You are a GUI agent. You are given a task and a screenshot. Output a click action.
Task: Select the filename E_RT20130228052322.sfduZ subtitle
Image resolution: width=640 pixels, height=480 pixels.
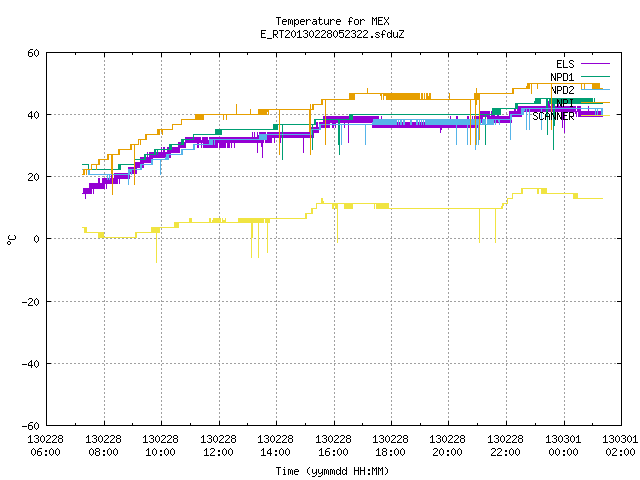tap(332, 34)
